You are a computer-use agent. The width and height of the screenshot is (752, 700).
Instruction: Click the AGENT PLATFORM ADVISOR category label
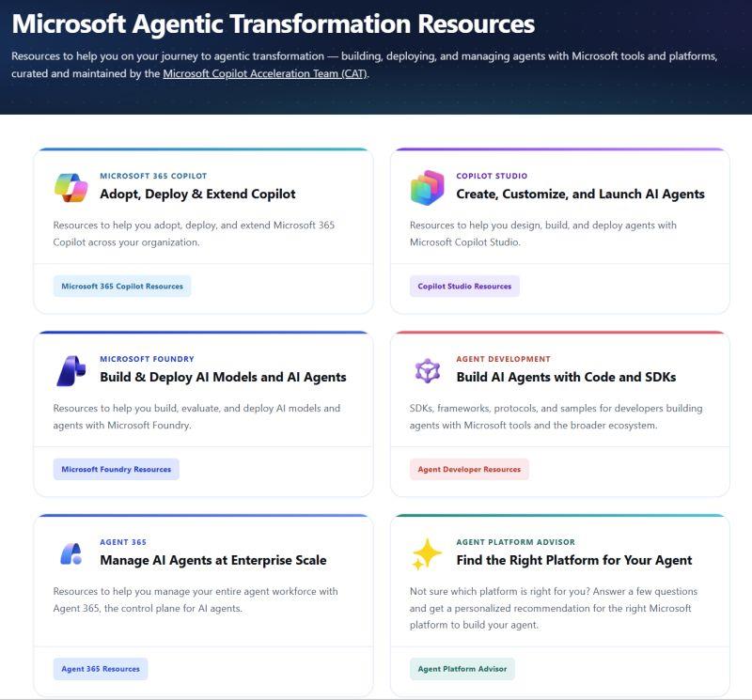click(x=515, y=542)
